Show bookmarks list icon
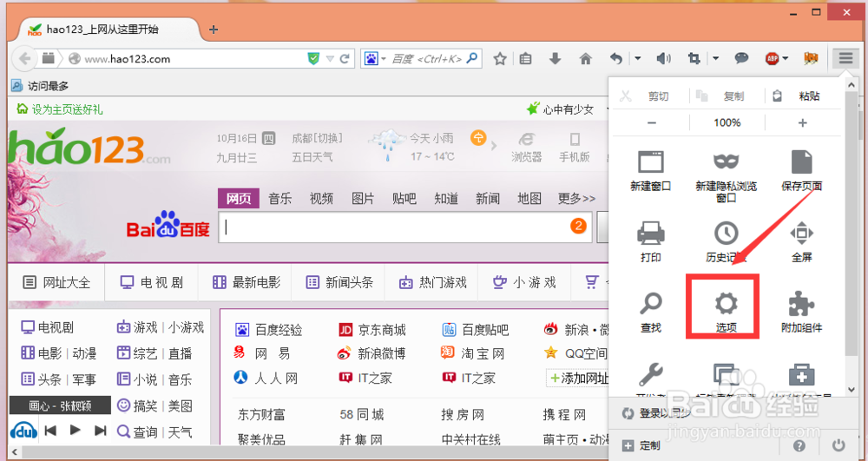The height and width of the screenshot is (461, 868). click(x=525, y=58)
